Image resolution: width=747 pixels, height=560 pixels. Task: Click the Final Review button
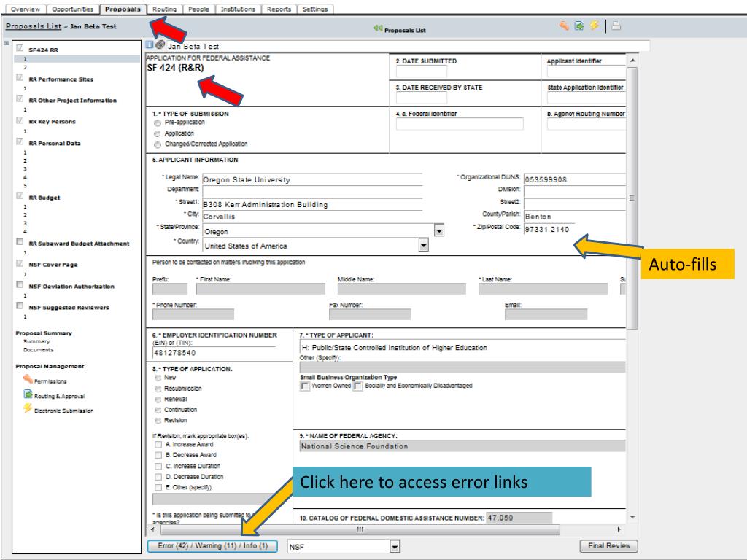click(x=609, y=546)
